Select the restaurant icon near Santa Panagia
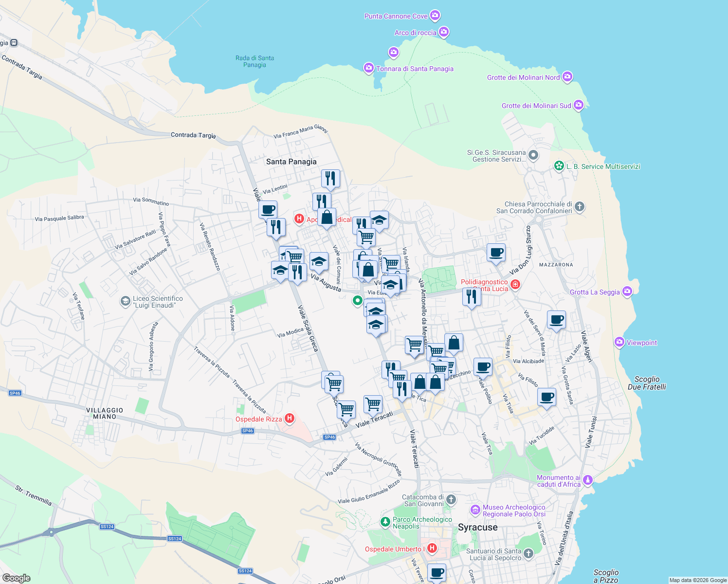This screenshot has width=728, height=584. tap(331, 179)
